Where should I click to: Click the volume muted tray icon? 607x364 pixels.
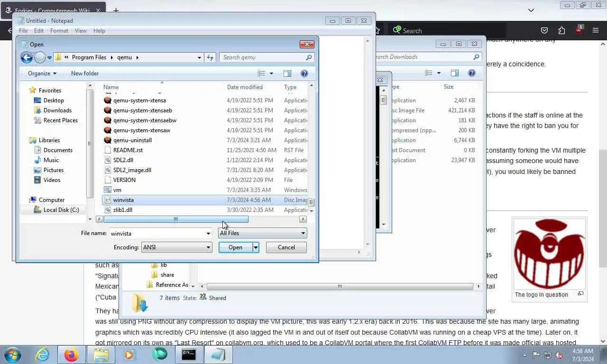point(559,355)
